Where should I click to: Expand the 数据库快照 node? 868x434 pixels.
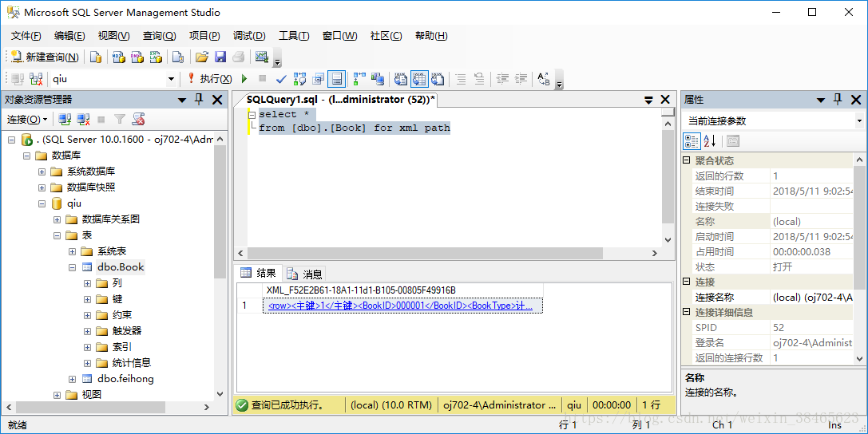point(42,188)
